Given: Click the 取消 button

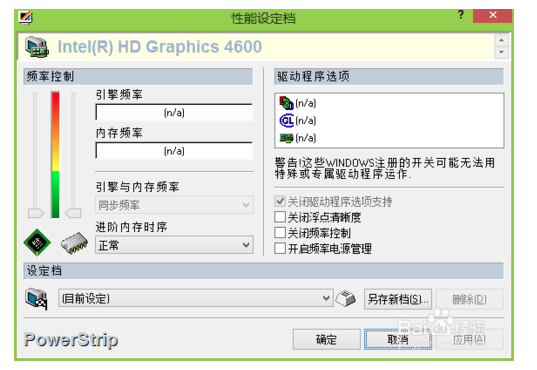Looking at the screenshot, I should [398, 340].
